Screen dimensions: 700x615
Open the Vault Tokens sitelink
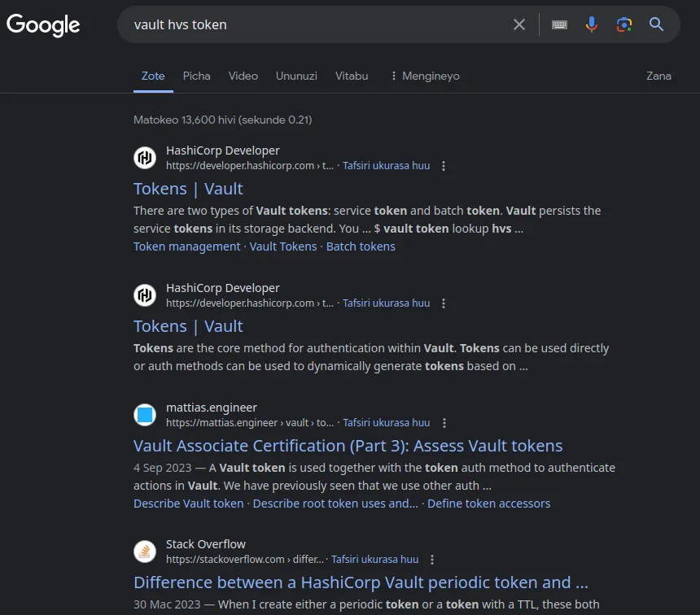pos(283,246)
